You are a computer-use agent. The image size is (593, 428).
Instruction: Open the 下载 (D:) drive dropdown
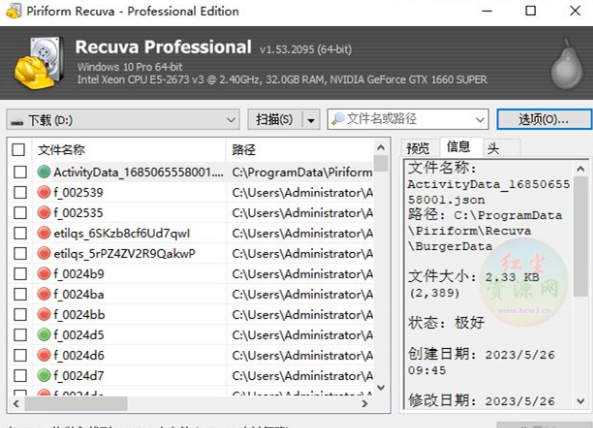pyautogui.click(x=123, y=120)
